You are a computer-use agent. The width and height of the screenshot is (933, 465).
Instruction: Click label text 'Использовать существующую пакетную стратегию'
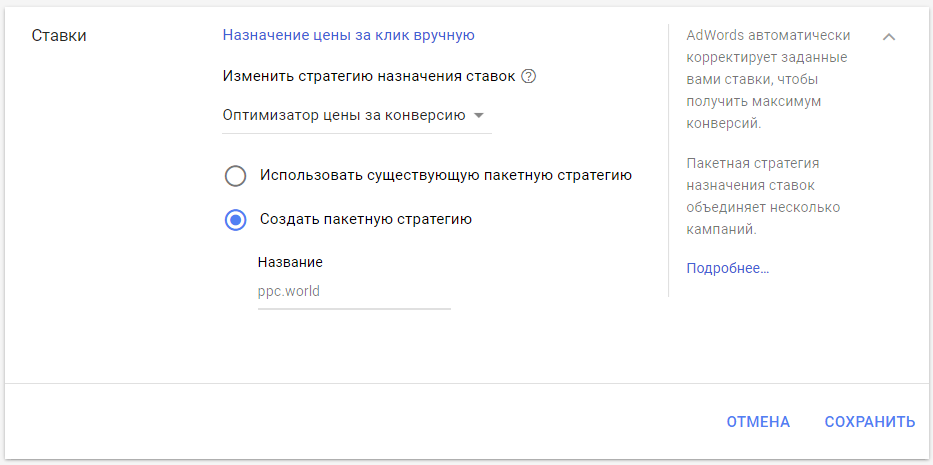[445, 175]
